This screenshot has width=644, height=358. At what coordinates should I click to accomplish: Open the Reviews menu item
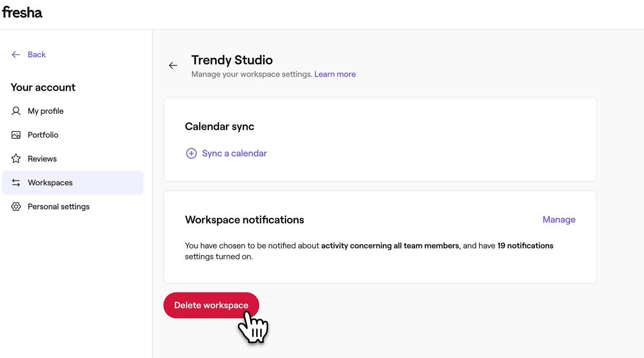42,158
